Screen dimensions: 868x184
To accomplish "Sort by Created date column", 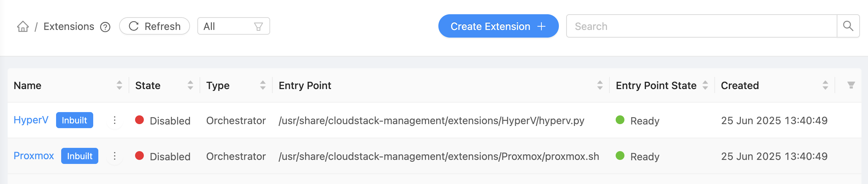I will [x=825, y=85].
